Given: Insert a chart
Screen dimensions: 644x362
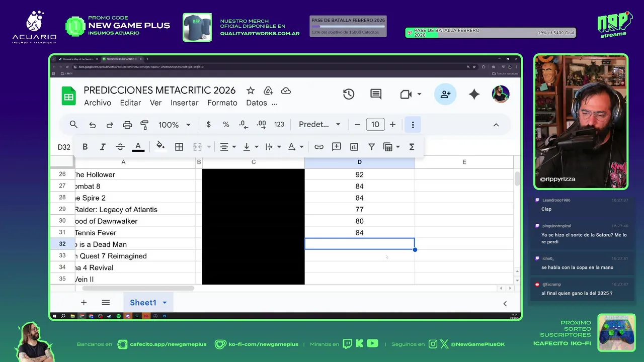Looking at the screenshot, I should click(354, 147).
